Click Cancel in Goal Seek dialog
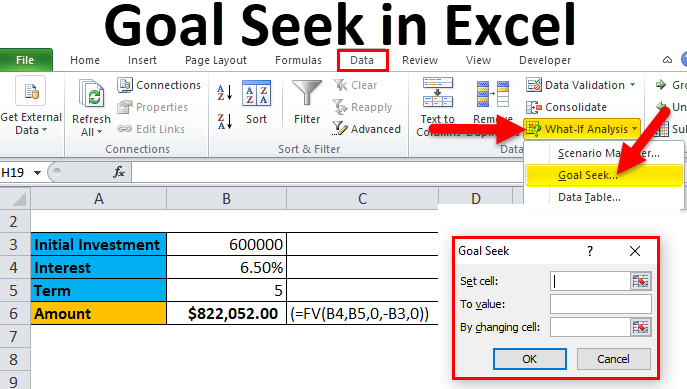 click(613, 359)
